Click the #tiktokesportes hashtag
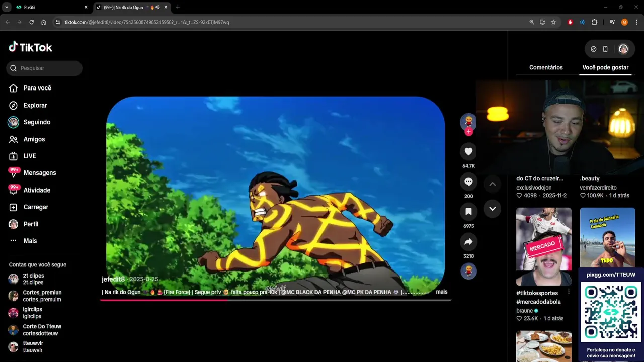 (x=537, y=293)
